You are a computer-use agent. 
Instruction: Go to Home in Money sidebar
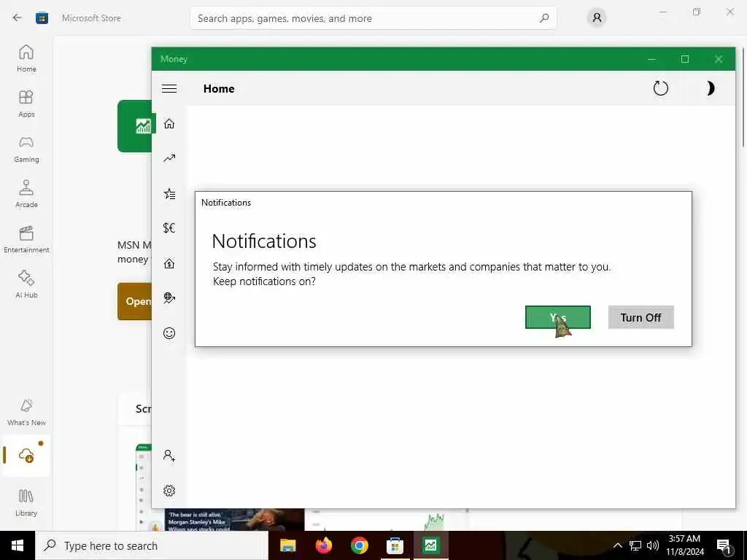(169, 124)
